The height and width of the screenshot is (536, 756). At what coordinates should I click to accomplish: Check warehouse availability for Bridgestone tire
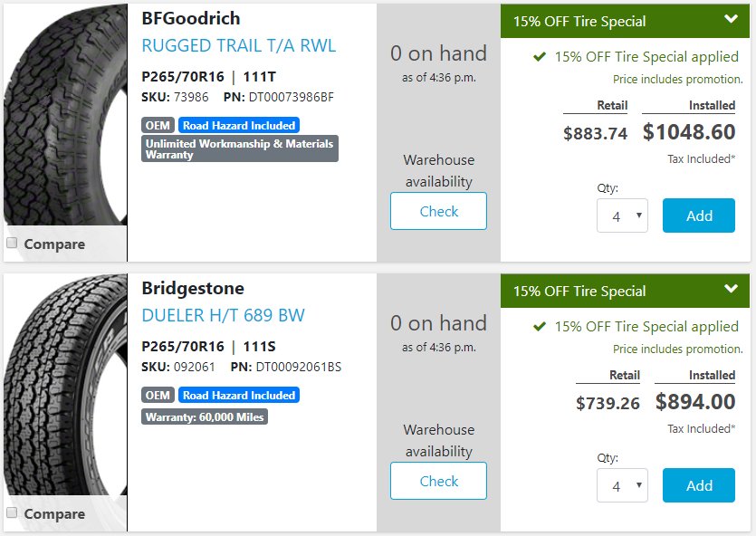click(x=438, y=481)
